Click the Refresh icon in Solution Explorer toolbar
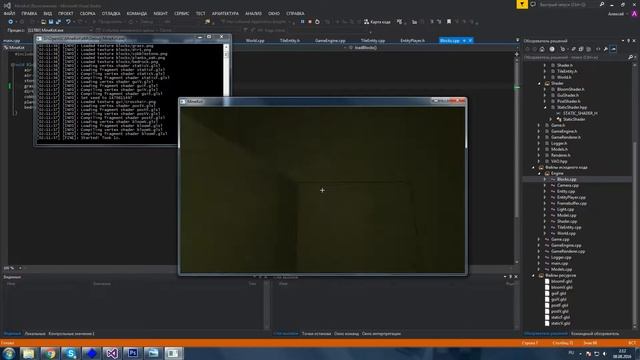 pyautogui.click(x=573, y=49)
